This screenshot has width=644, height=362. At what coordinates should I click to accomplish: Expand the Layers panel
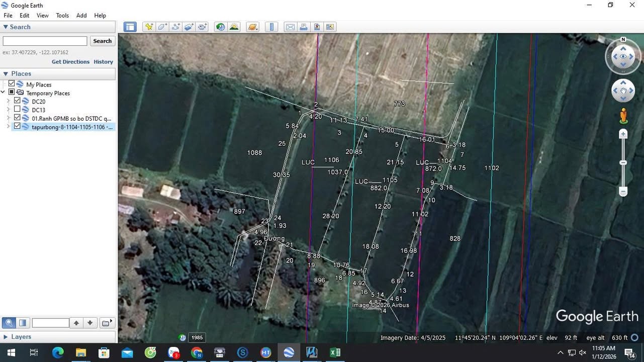pyautogui.click(x=6, y=337)
